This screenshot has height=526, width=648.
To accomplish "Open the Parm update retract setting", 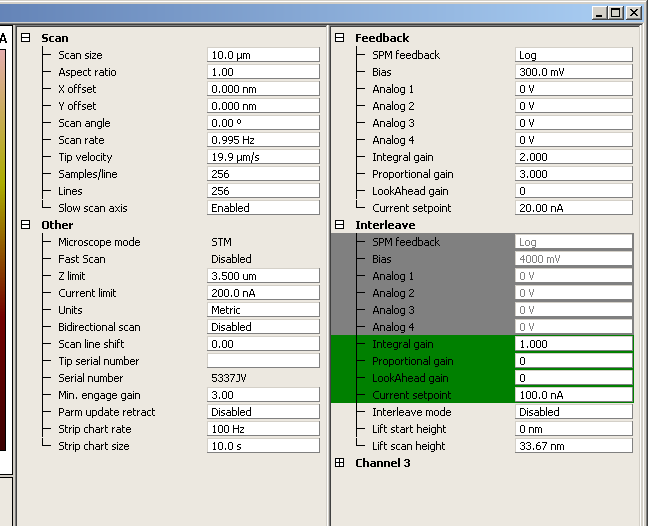I will 263,412.
